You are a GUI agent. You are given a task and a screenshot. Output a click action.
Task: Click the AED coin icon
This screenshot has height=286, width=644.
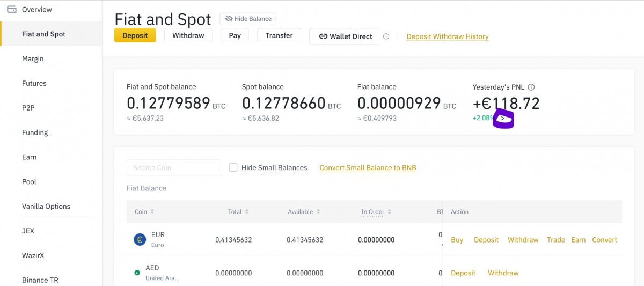tap(137, 273)
